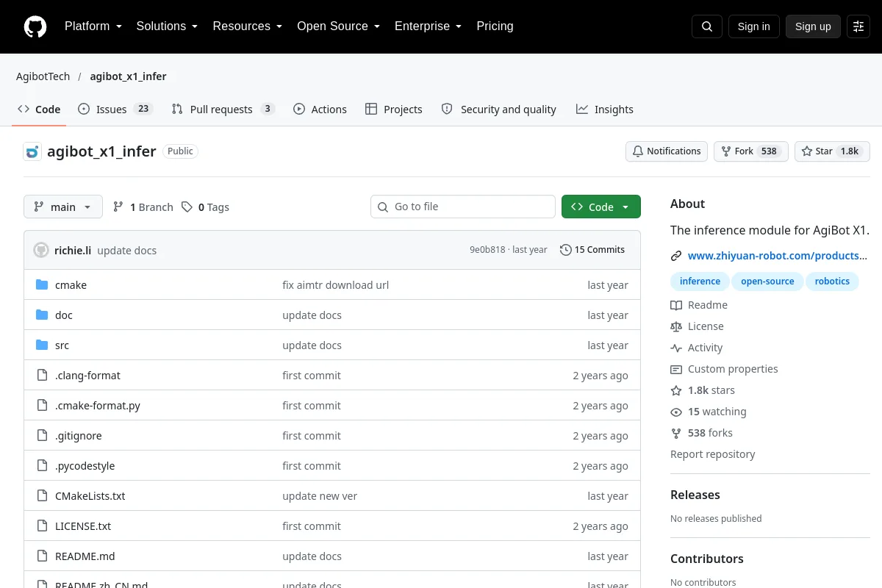882x588 pixels.
Task: Click the file icon next to .cmake-format.py
Action: [x=42, y=406]
